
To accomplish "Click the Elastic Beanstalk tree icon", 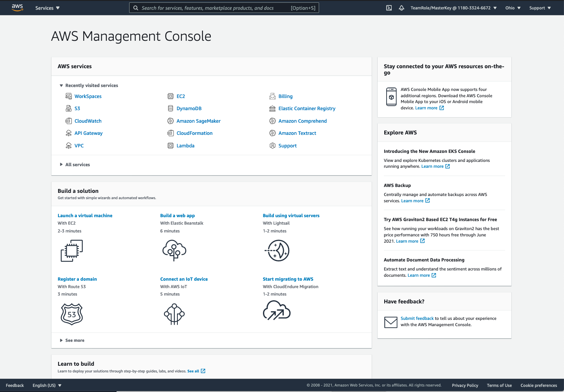I will (x=174, y=251).
